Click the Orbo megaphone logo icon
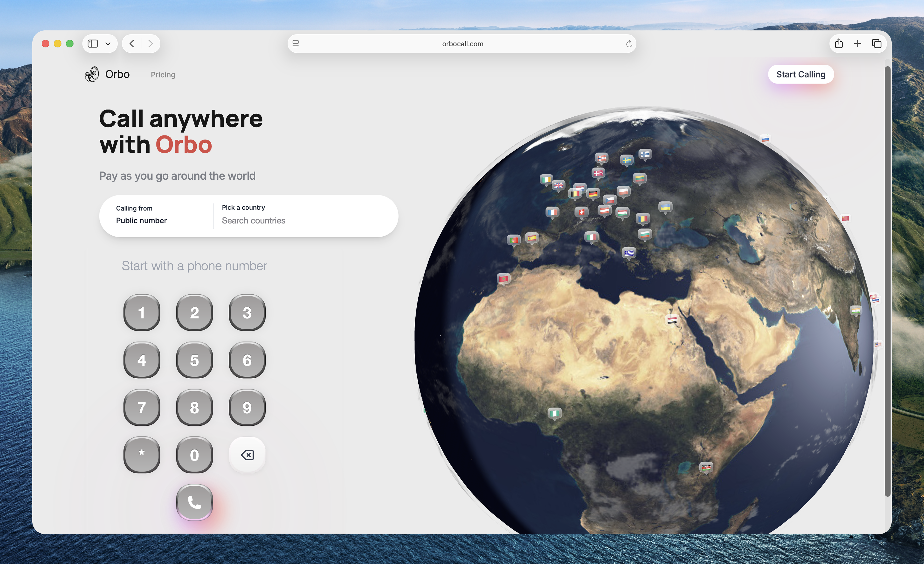 tap(92, 74)
